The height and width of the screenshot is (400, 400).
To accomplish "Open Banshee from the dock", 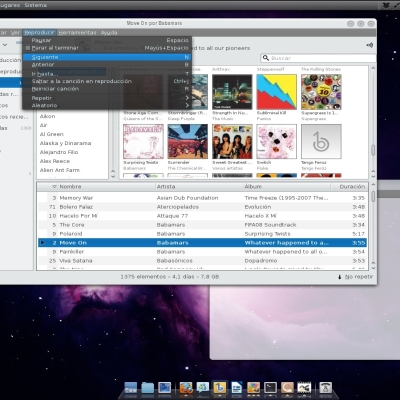I will pyautogui.click(x=220, y=388).
